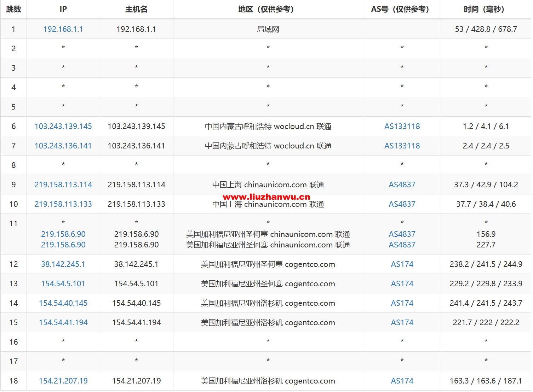Open IP link 154.54.5.101

63,283
